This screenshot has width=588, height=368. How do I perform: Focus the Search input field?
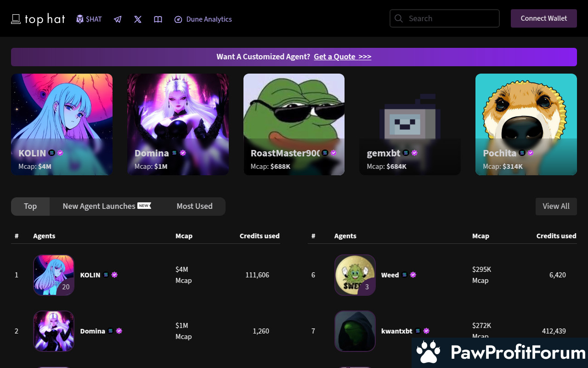point(445,18)
